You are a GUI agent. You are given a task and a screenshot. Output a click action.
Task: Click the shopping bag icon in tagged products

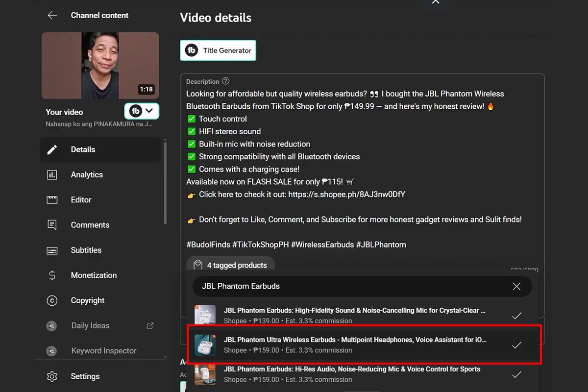[x=198, y=265]
